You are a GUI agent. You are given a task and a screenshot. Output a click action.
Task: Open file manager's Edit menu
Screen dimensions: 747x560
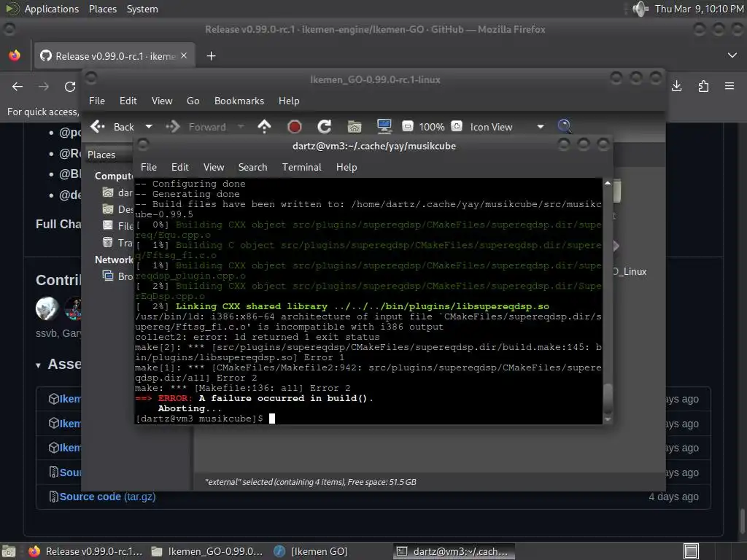click(128, 101)
